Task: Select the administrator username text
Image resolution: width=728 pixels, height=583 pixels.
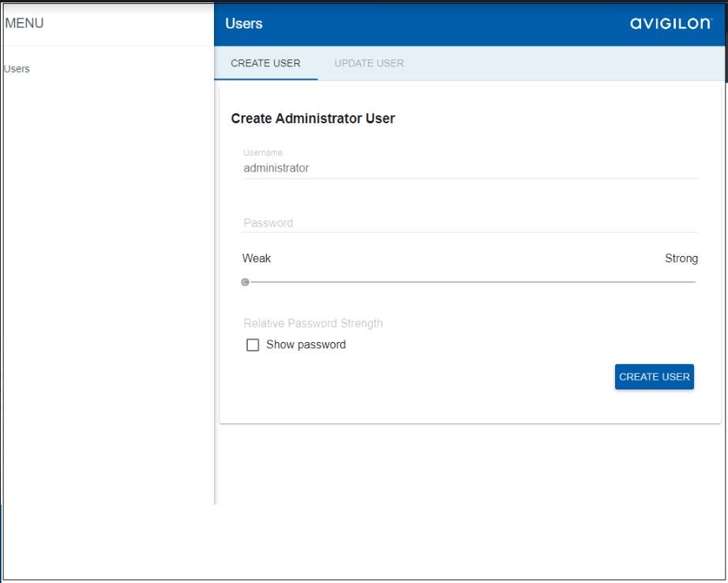Action: (275, 167)
